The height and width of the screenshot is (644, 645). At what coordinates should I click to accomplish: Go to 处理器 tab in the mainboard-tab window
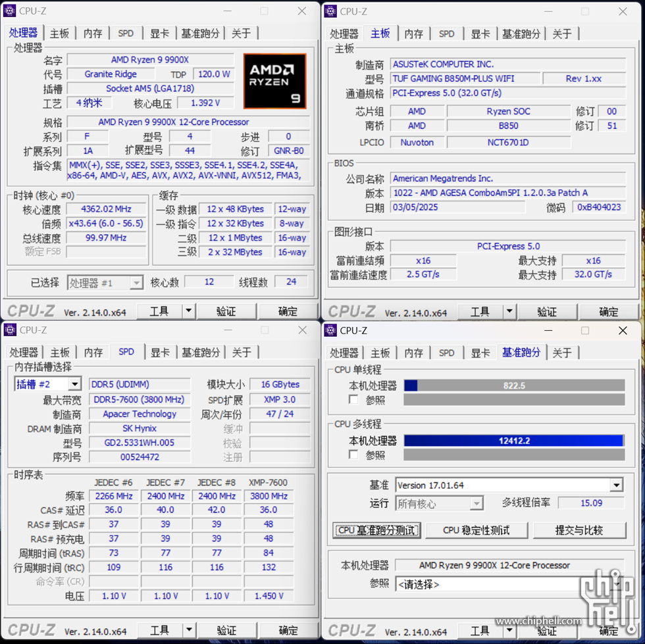(x=344, y=34)
